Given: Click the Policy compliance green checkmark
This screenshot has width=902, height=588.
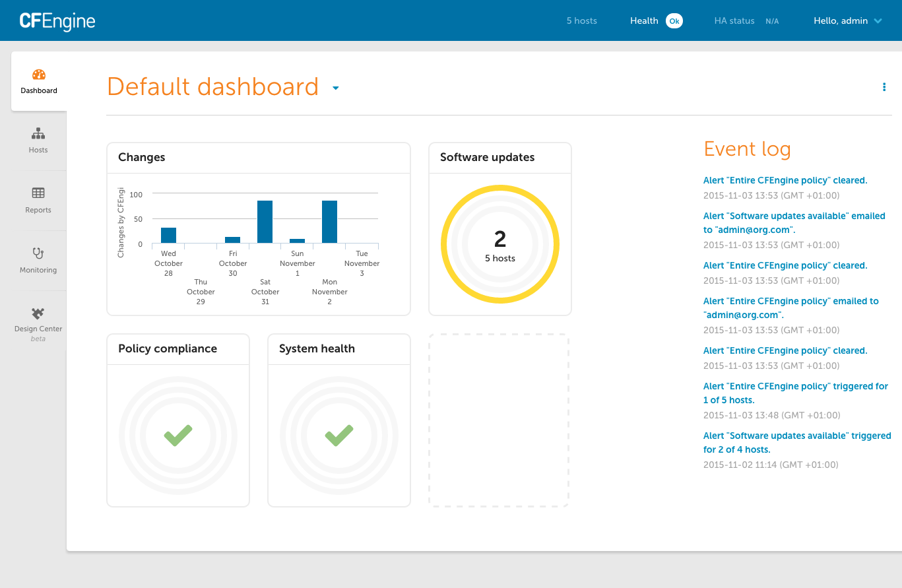Looking at the screenshot, I should click(x=178, y=436).
